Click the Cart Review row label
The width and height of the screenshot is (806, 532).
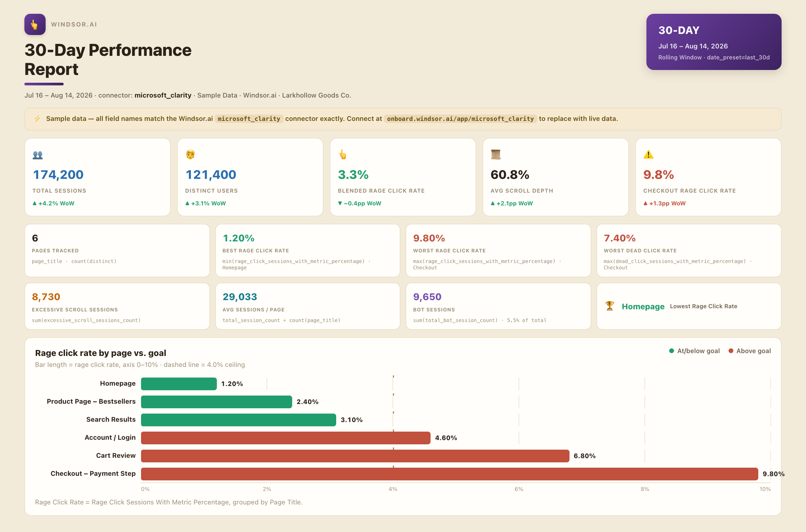pyautogui.click(x=116, y=456)
